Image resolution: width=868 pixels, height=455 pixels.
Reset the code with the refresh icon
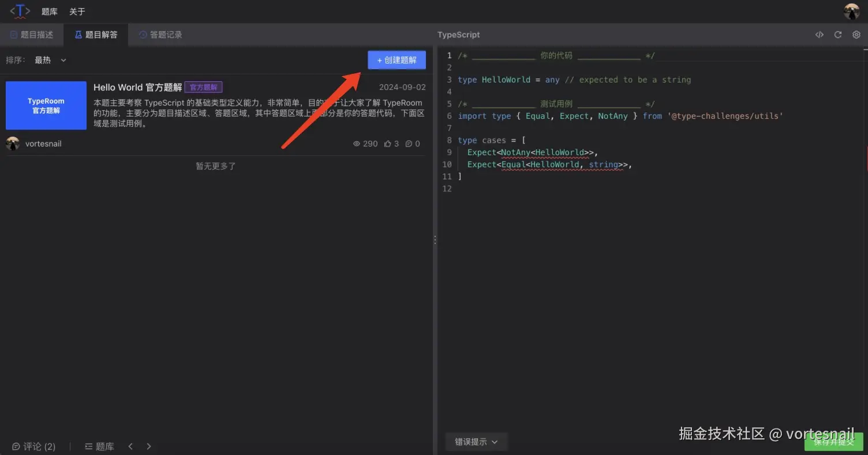click(837, 35)
